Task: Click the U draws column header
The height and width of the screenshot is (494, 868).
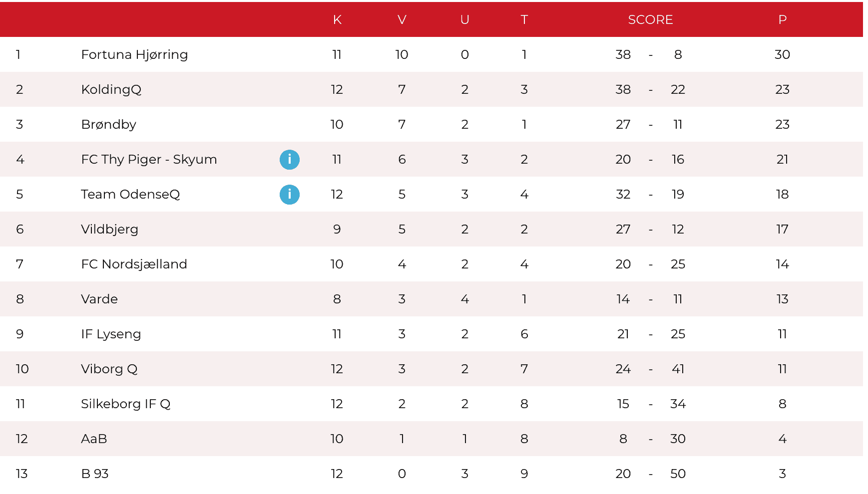Action: click(464, 20)
